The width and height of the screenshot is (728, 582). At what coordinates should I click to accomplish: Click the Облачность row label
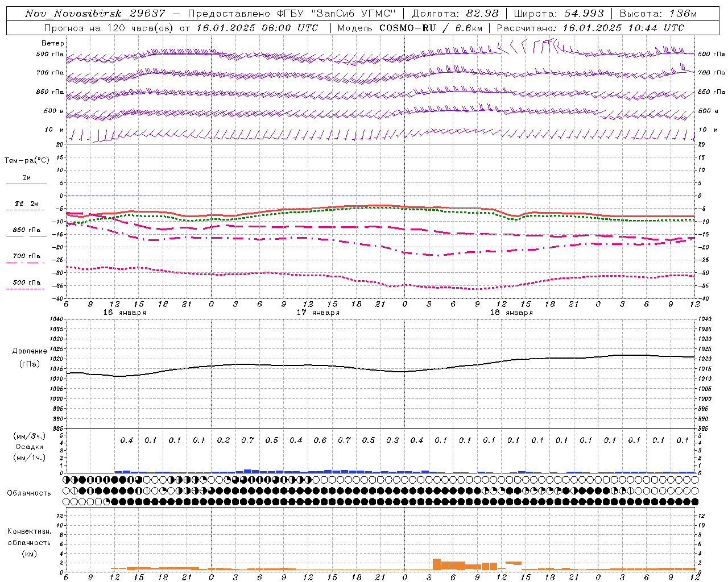coord(29,493)
